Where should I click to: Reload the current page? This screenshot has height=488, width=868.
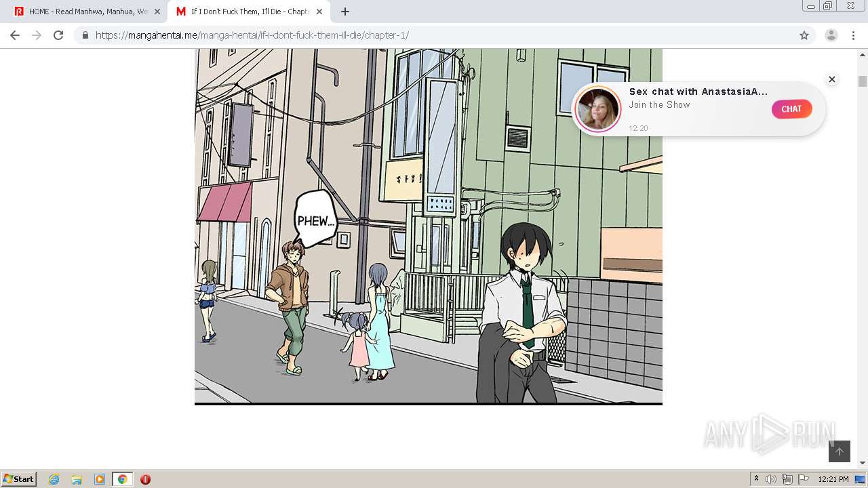click(58, 35)
